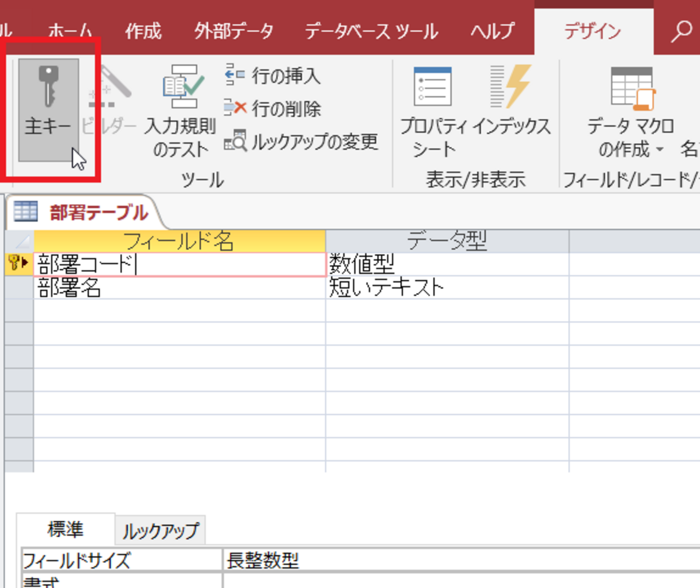
Task: Open the 作成 ribbon tab
Action: pos(143,31)
